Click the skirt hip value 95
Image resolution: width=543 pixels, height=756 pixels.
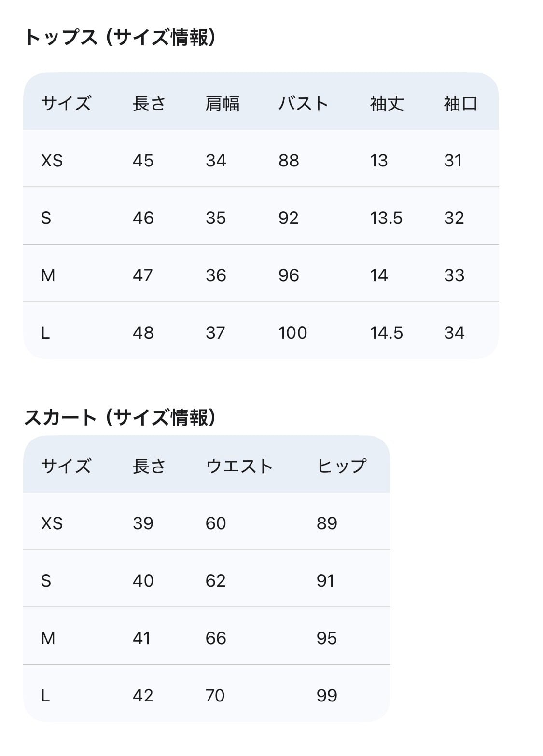coord(327,638)
